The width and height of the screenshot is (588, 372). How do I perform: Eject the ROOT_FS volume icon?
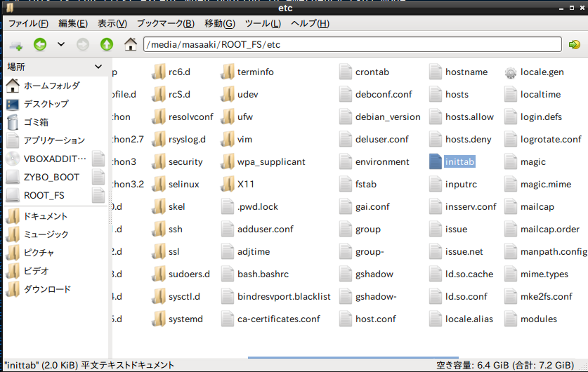[98, 195]
